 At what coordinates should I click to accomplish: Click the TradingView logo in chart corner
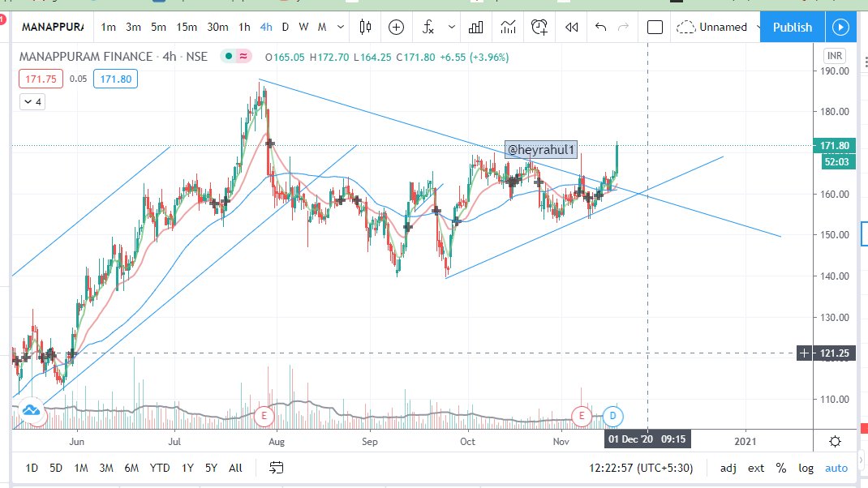31,410
